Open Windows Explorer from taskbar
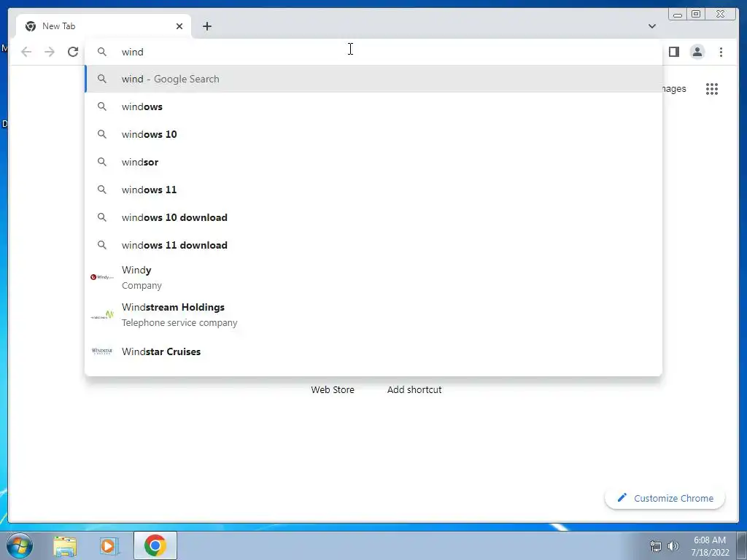 pyautogui.click(x=65, y=546)
